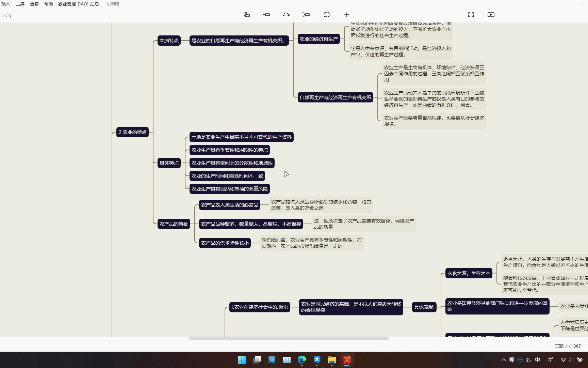Select the 农业的经济再生产 topic
Image resolution: width=588 pixels, height=368 pixels.
pos(319,39)
